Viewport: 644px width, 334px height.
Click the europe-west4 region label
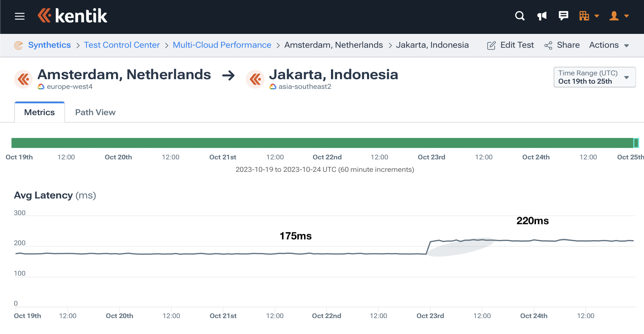pyautogui.click(x=70, y=87)
